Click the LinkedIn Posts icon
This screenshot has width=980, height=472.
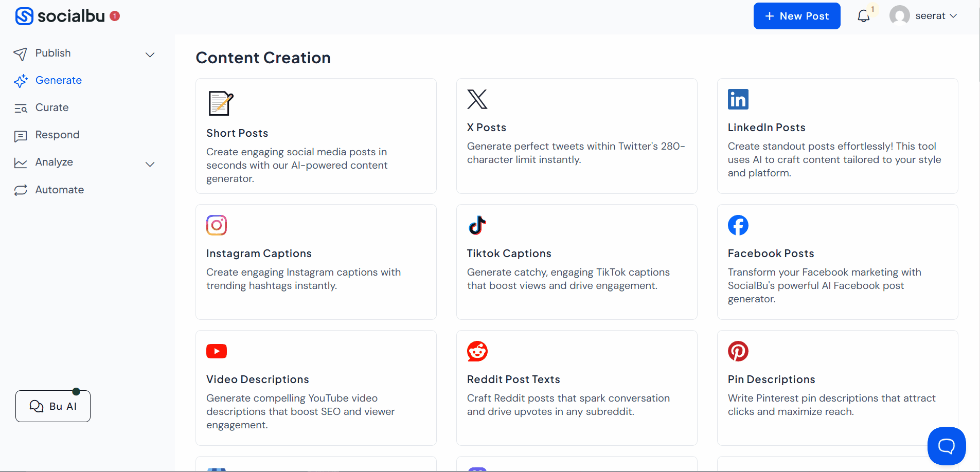738,99
